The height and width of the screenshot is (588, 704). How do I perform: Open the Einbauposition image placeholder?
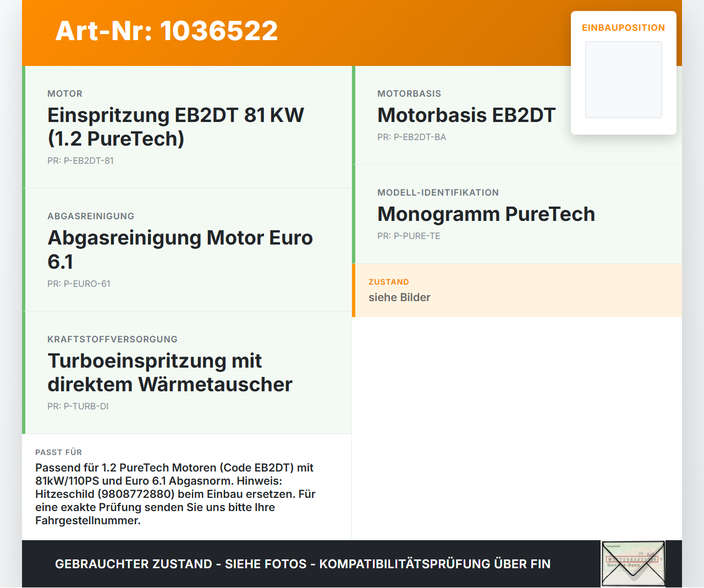(624, 80)
